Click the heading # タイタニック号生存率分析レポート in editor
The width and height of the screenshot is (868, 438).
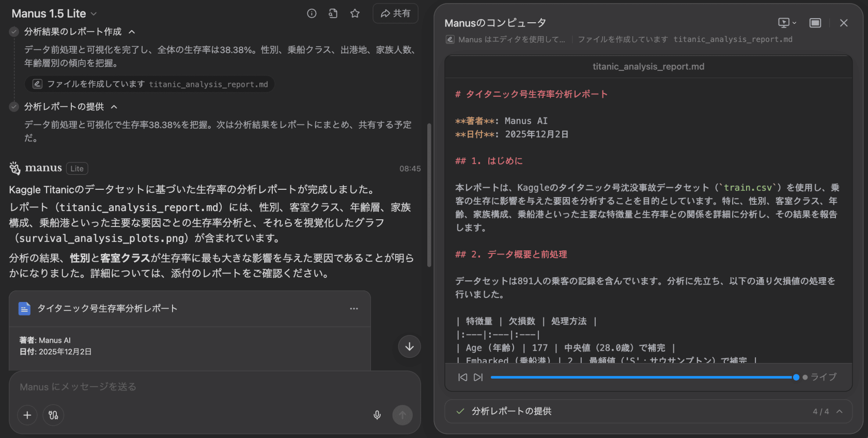(531, 94)
